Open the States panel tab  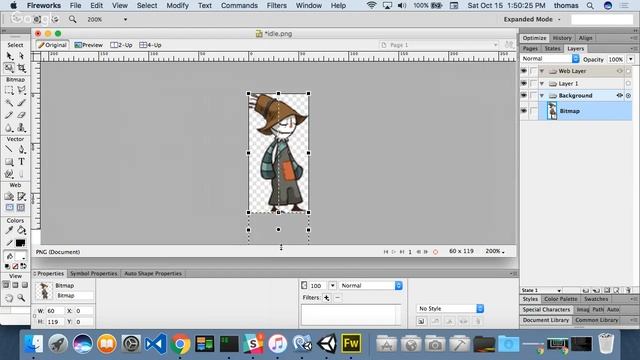point(552,49)
